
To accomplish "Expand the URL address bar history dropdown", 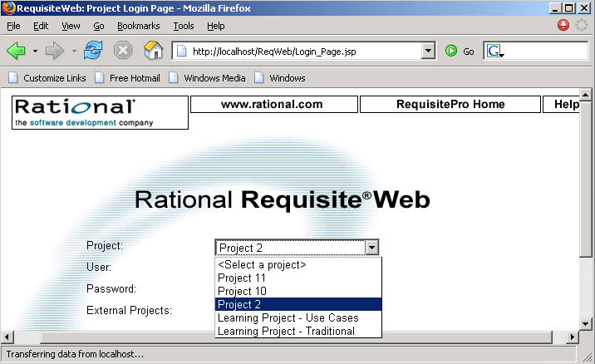I will (x=429, y=51).
